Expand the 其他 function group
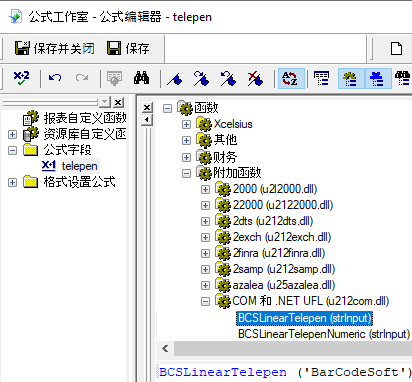Image resolution: width=412 pixels, height=382 pixels. click(186, 140)
